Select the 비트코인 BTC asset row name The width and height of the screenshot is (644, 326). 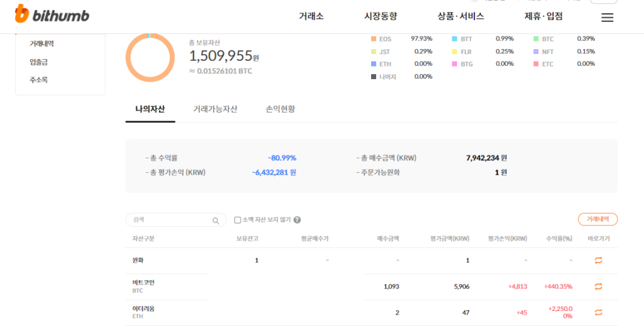pos(143,286)
